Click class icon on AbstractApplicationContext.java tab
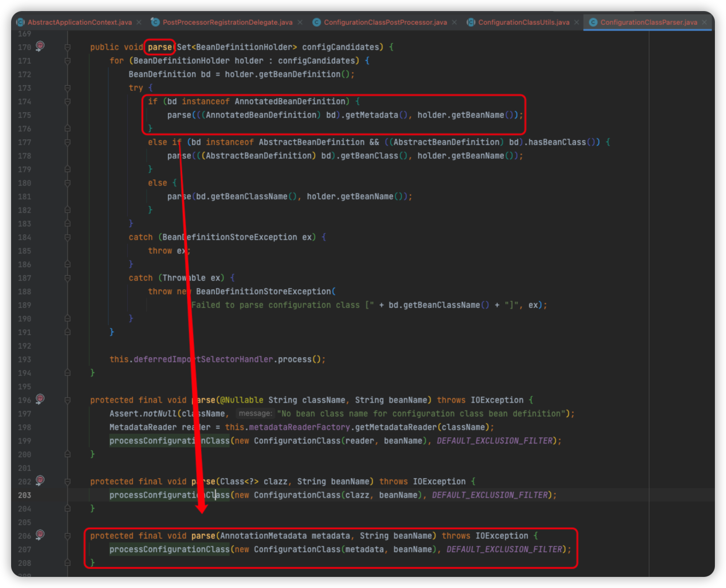The height and width of the screenshot is (588, 726). [21, 22]
